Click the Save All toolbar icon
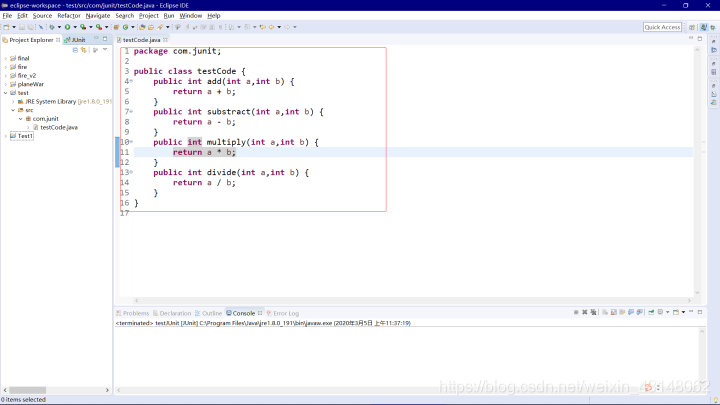The image size is (720, 405). (30, 27)
